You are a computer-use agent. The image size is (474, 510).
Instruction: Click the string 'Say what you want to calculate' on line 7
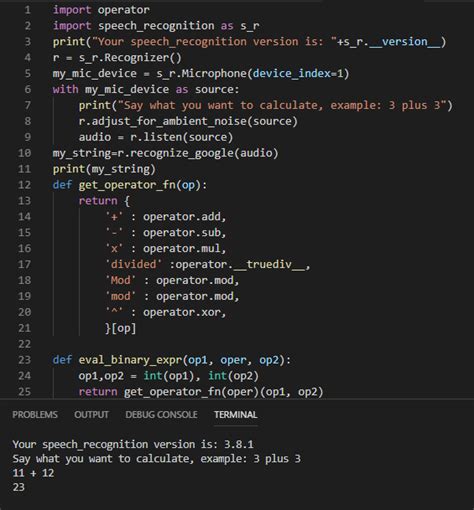click(221, 105)
